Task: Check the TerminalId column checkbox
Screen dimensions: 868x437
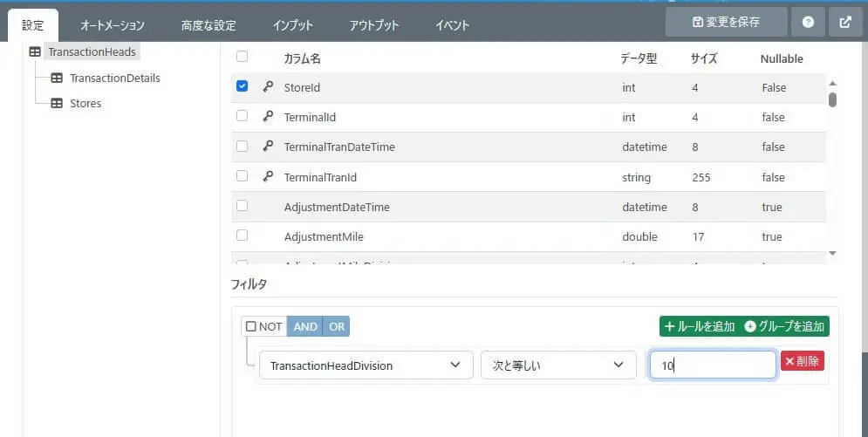Action: coord(242,116)
